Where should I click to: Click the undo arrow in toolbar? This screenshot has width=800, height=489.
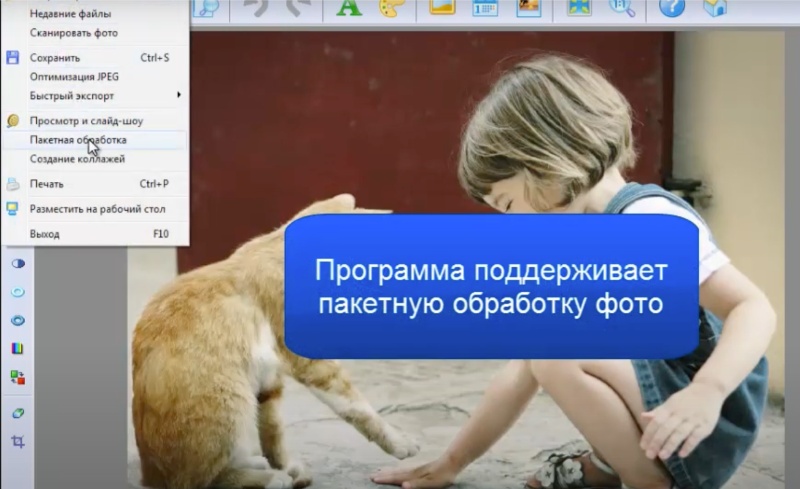pos(255,8)
